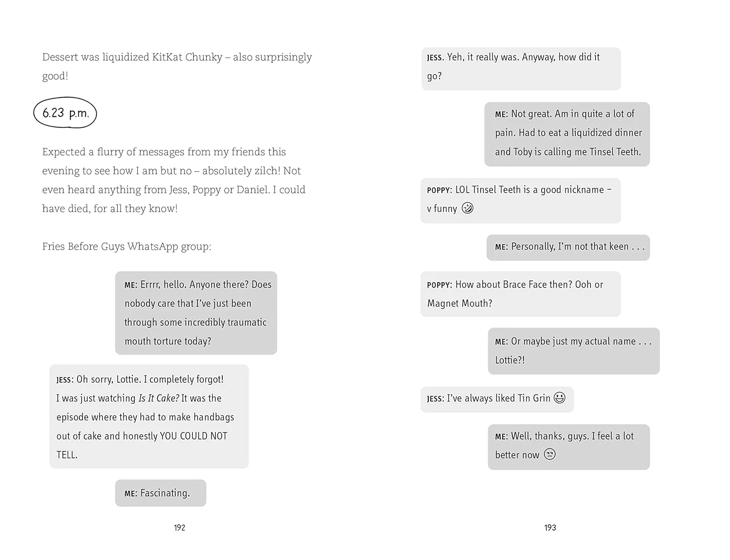Click the "Fascinating." message bubble
The image size is (730, 560).
pos(161,493)
